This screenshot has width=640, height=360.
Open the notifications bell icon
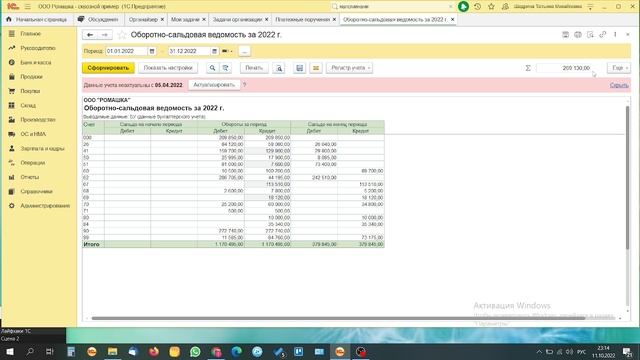click(505, 7)
